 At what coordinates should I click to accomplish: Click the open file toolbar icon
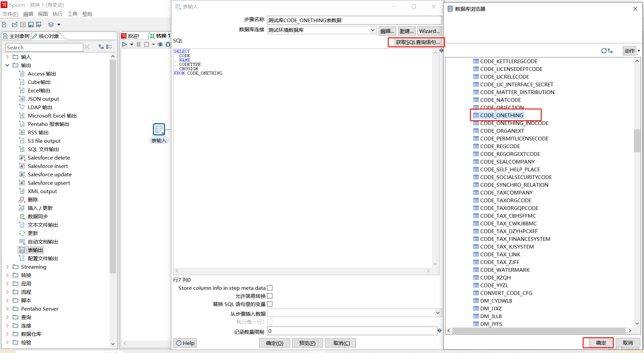point(14,25)
